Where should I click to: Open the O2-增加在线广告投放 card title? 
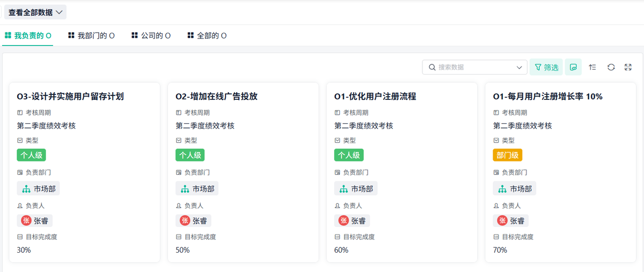pos(216,97)
